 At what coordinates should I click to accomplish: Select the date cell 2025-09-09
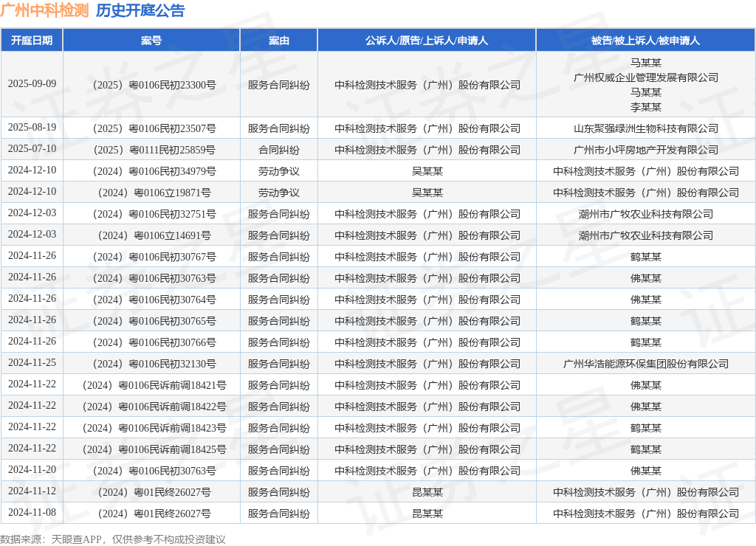32,84
